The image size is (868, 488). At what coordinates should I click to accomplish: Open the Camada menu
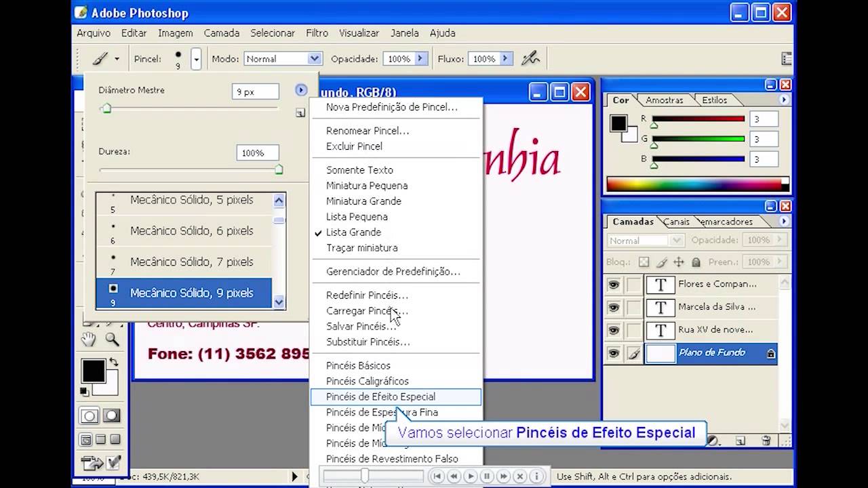coord(222,33)
